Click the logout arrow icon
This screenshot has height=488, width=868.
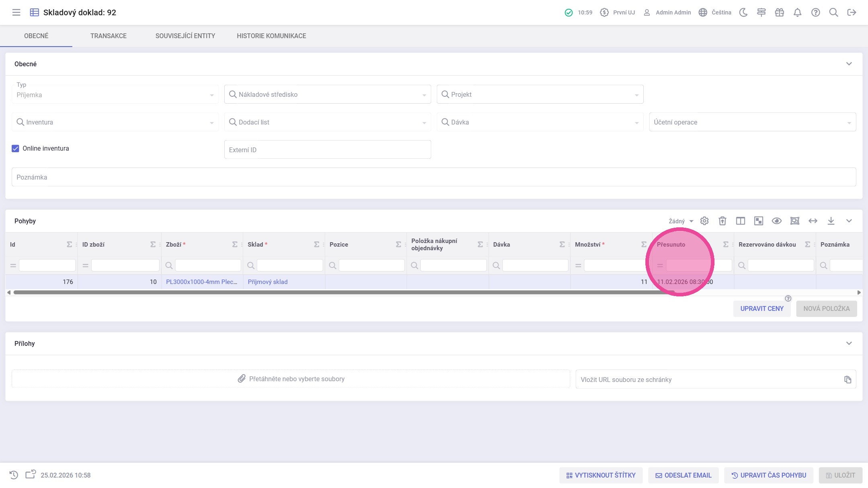tap(852, 12)
